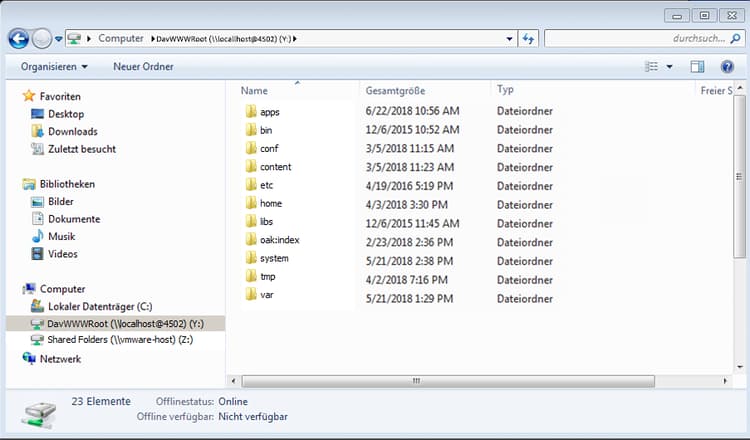Screen dimensions: 750x440
Task: Select Computer in the address bar breadcrumb
Action: [121, 38]
